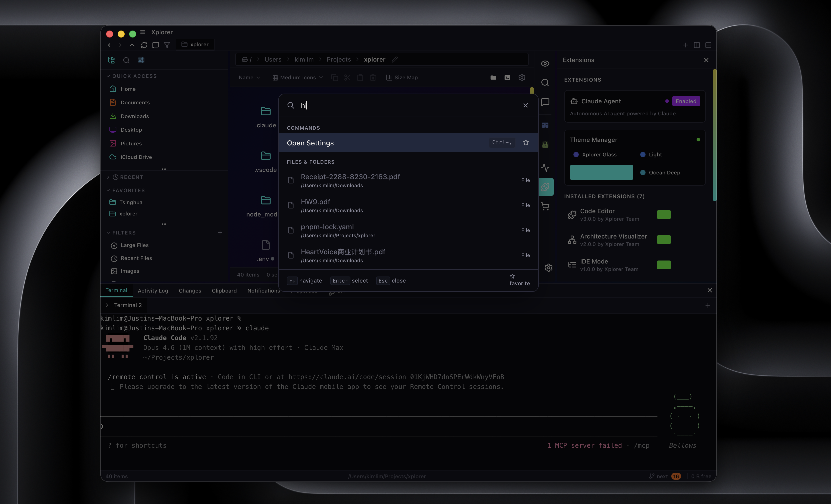Open the Medium Icons view dropdown

[x=297, y=78]
